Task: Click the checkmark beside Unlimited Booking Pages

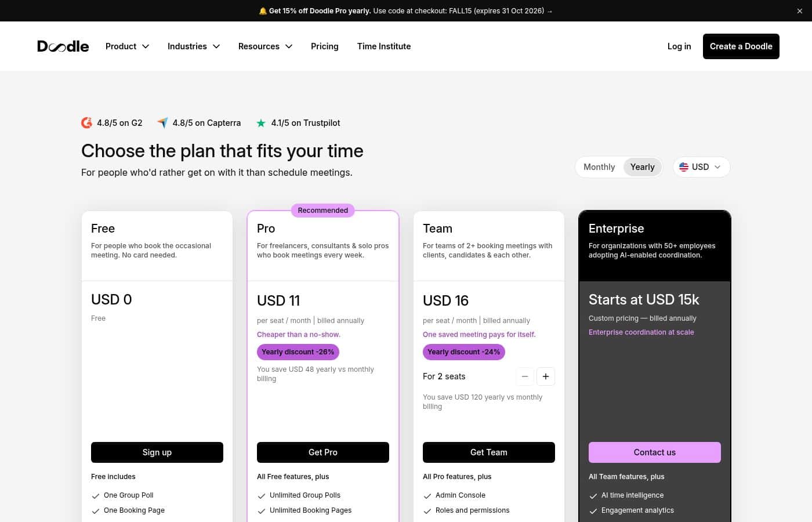Action: point(262,511)
